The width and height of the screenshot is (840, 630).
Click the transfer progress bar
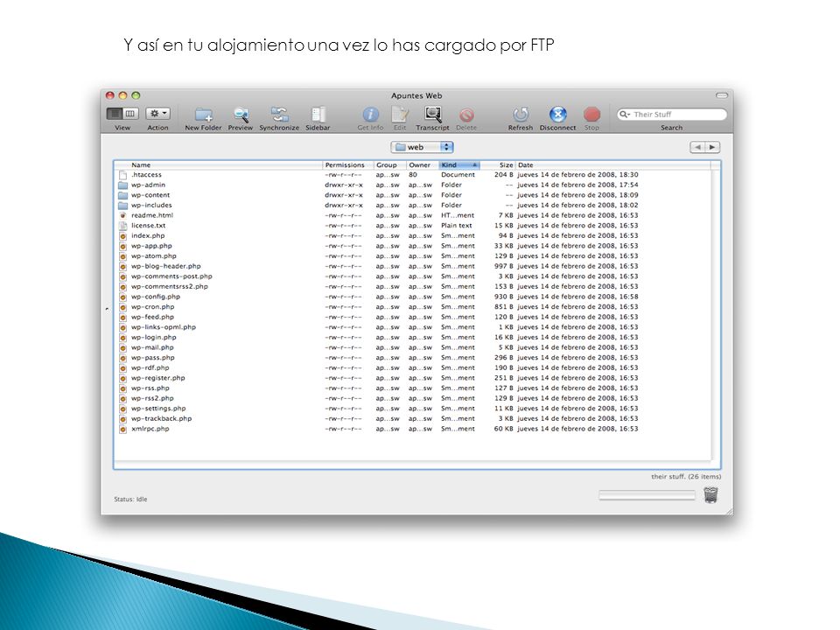coord(647,495)
